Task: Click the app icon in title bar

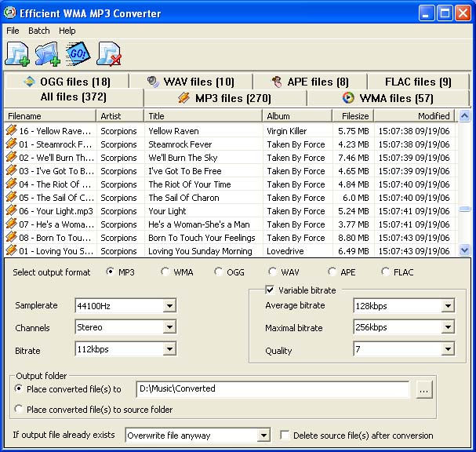Action: point(9,13)
